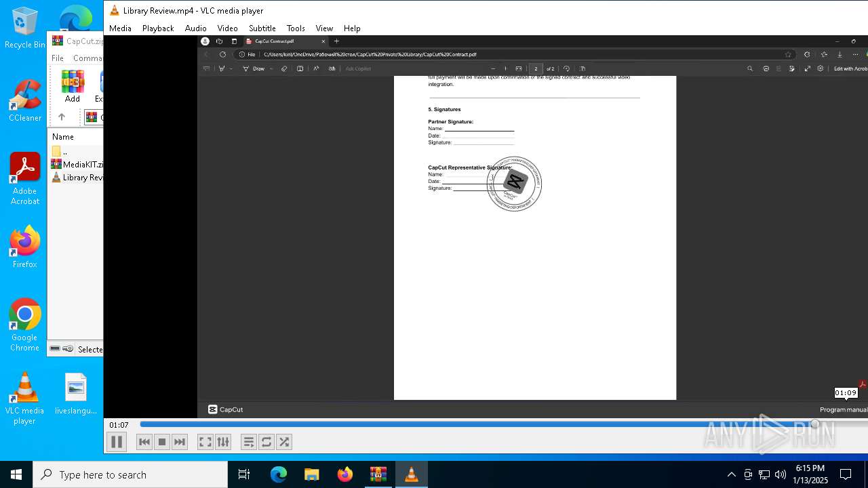868x488 pixels.
Task: Click the Windows Start button
Action: tap(16, 474)
